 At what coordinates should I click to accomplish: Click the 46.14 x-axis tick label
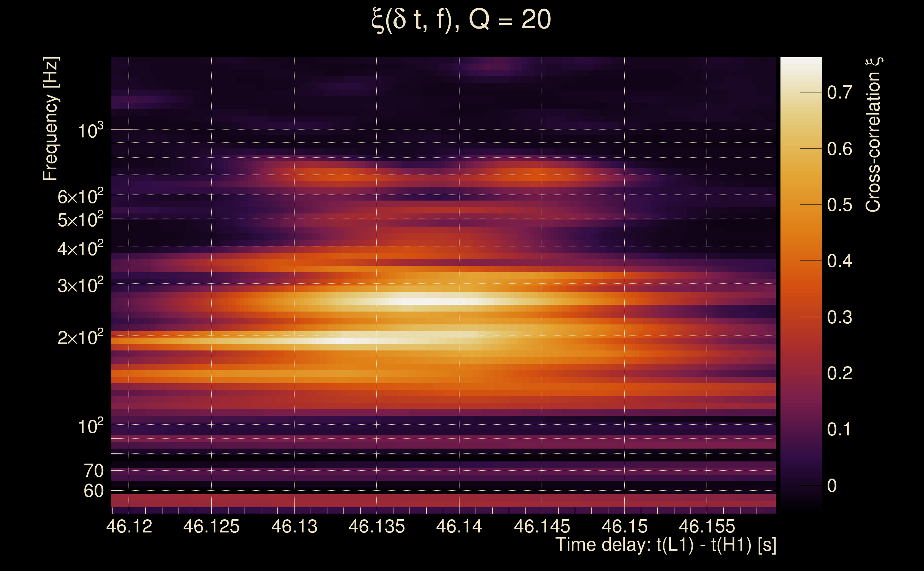click(x=459, y=526)
